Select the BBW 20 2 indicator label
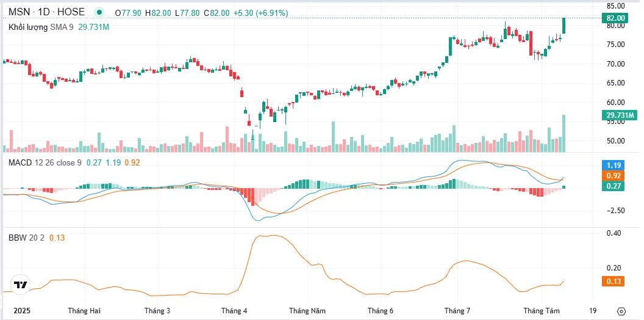Viewport: 644px width, 320px height. (x=26, y=238)
